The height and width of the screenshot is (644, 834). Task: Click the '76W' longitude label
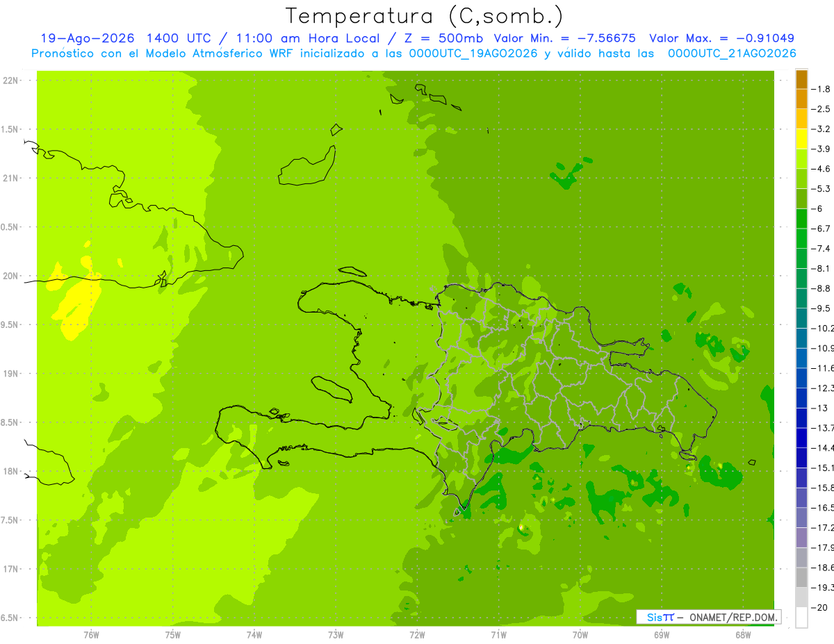tap(91, 635)
